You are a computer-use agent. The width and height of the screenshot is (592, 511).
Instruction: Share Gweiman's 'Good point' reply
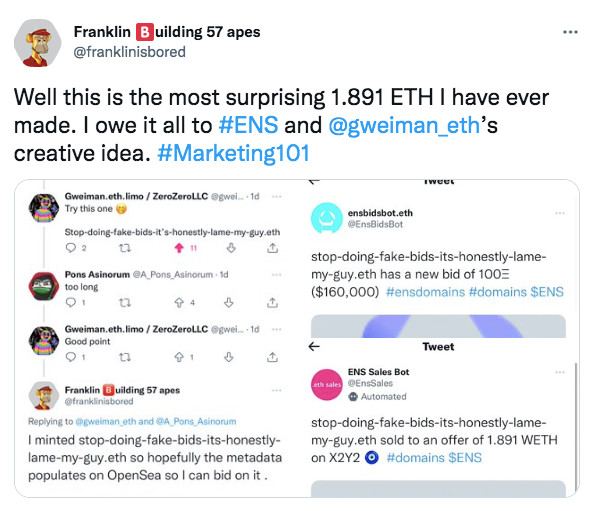(x=272, y=357)
